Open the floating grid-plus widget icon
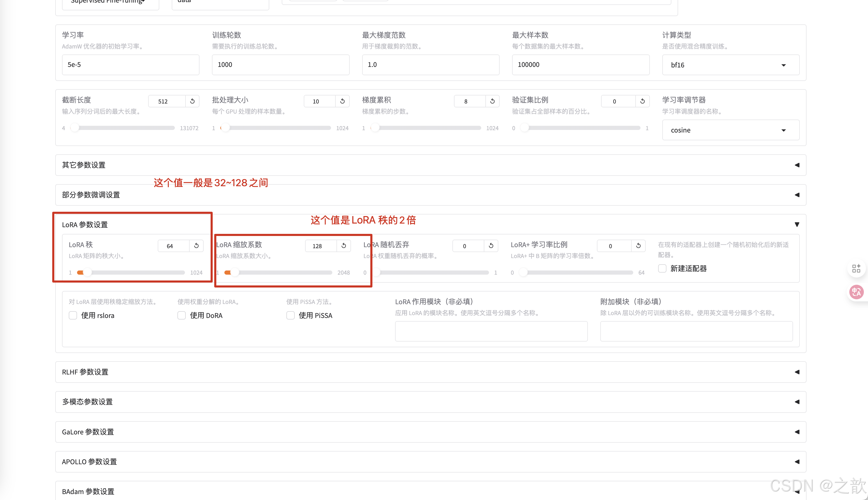The image size is (868, 500). click(856, 269)
